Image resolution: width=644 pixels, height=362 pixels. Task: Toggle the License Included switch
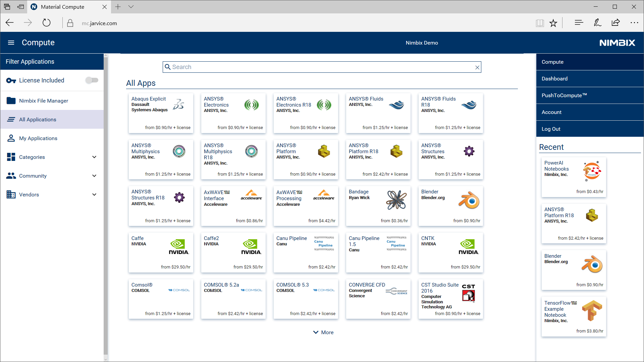click(92, 80)
